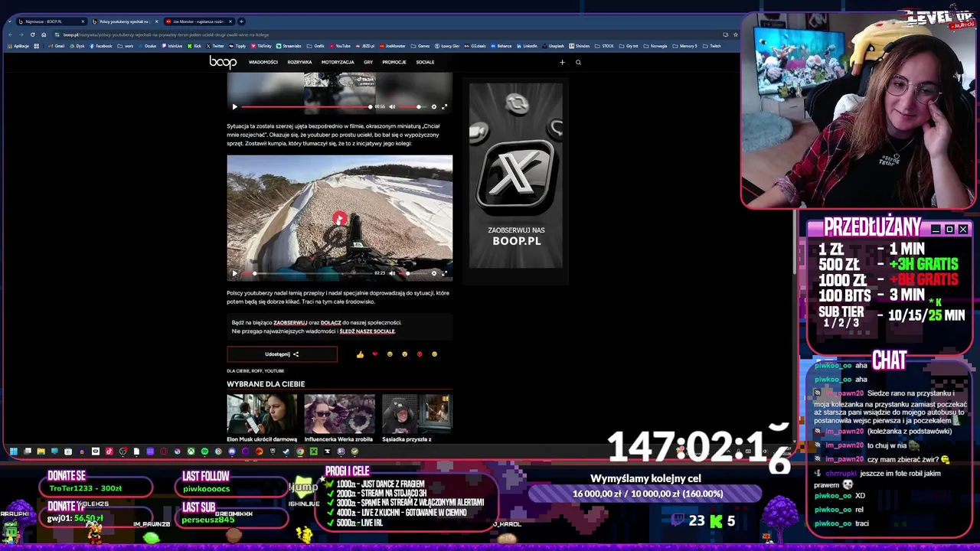This screenshot has height=551, width=980.
Task: Go to browser home page
Action: 44,34
